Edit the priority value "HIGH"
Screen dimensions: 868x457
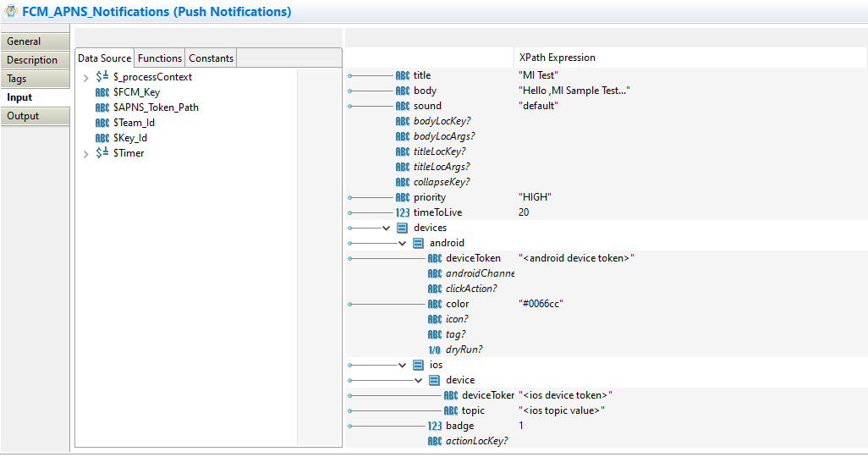[535, 197]
